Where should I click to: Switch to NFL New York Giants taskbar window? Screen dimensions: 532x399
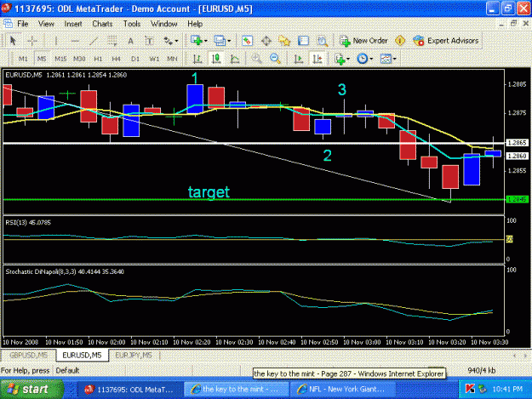(x=343, y=389)
